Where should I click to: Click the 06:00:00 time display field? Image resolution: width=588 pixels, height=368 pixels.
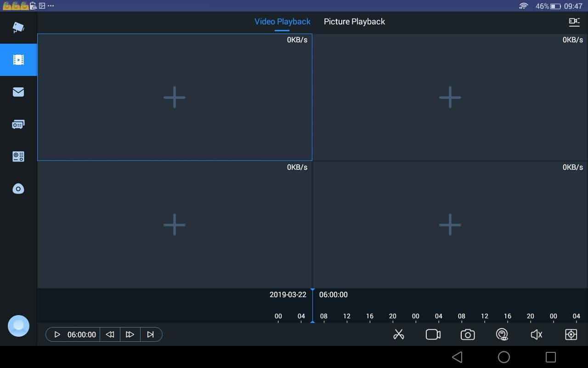tap(81, 334)
